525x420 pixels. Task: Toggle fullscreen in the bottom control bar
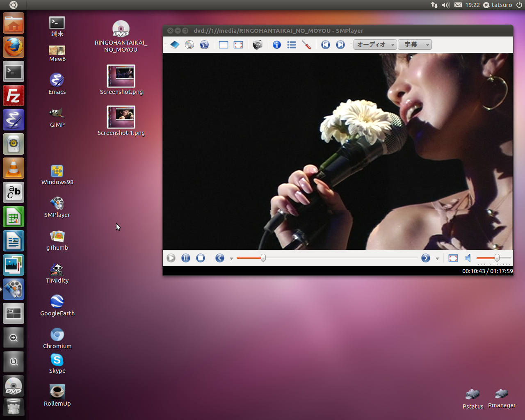coord(453,258)
